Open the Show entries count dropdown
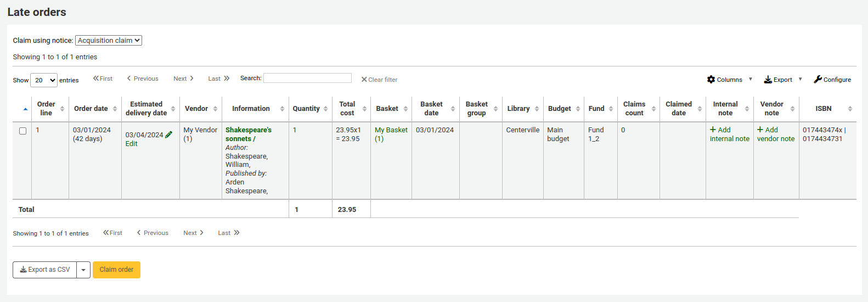 [44, 80]
